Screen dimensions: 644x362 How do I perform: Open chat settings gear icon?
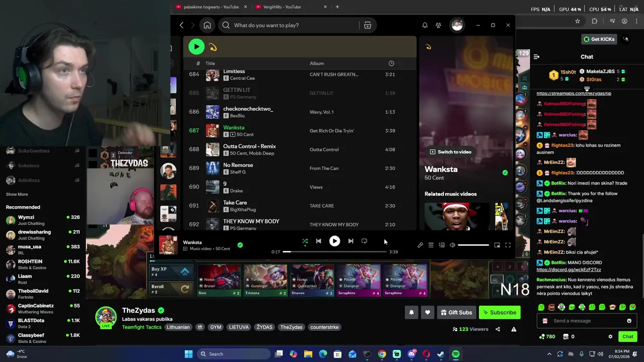(610, 337)
